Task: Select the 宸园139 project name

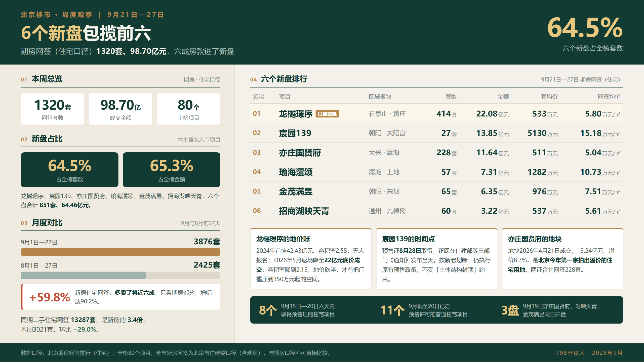Action: click(x=295, y=133)
